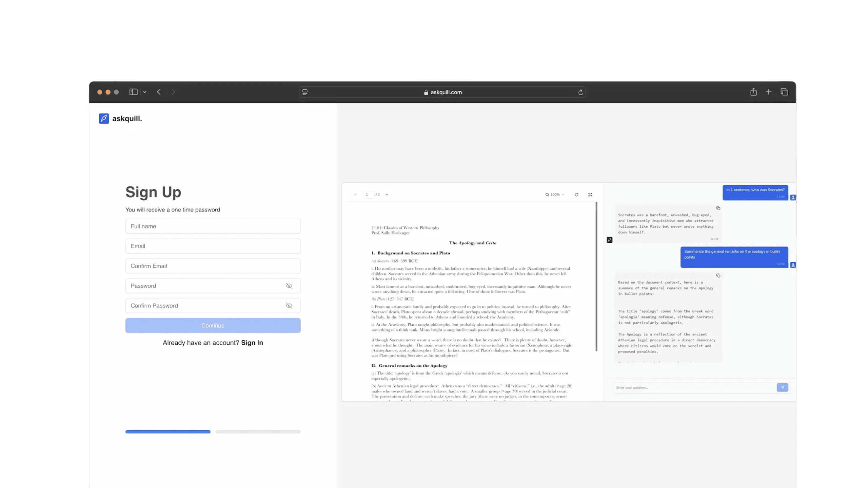Screen dimensions: 868x488
Task: Focus the Confirm Email field
Action: 213,266
